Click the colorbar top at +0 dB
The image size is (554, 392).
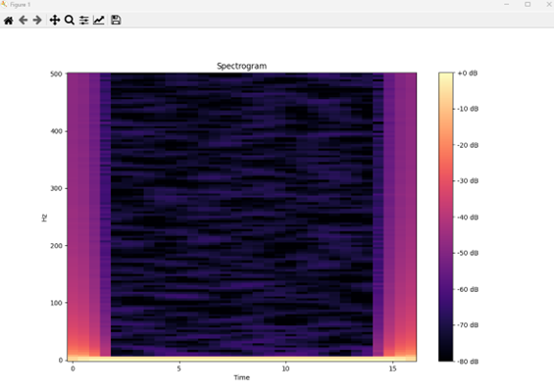tap(446, 73)
